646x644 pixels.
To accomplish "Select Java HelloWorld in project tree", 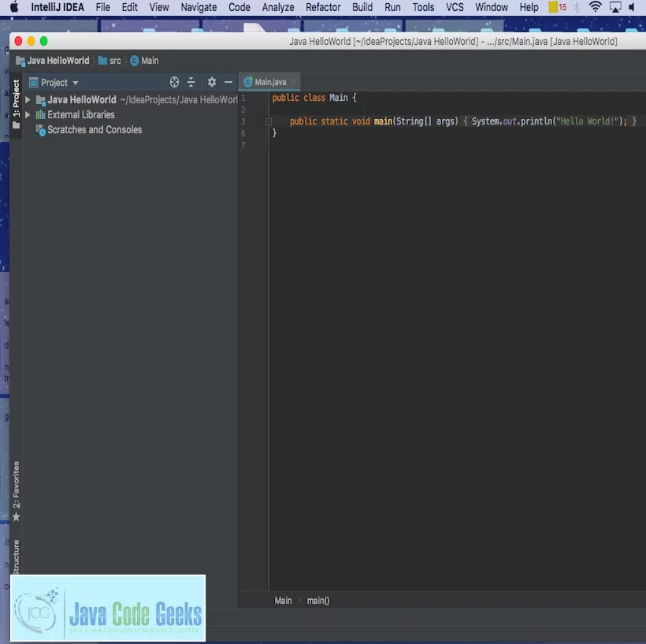I will tap(82, 99).
